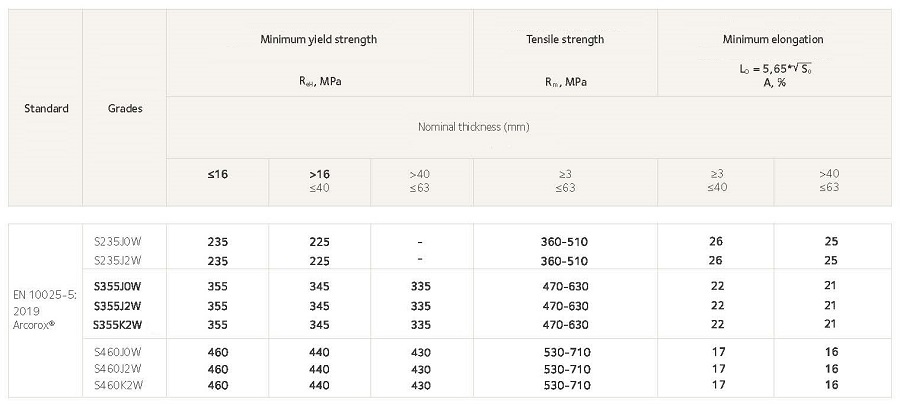Click the S460J2W grade label
Viewport: 900px width, 404px height.
point(118,368)
